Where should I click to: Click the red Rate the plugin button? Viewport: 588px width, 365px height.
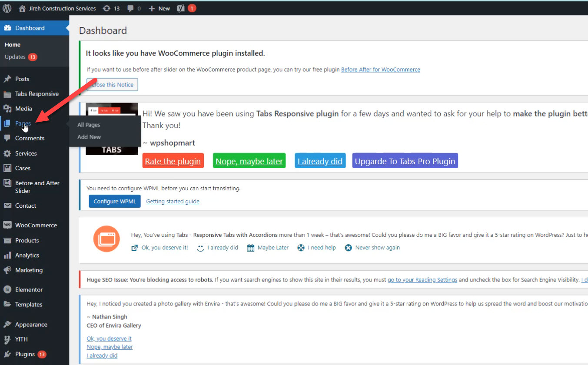pos(173,161)
